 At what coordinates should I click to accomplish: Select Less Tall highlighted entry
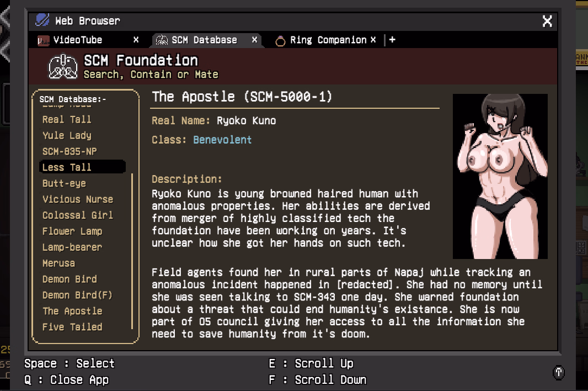[67, 167]
